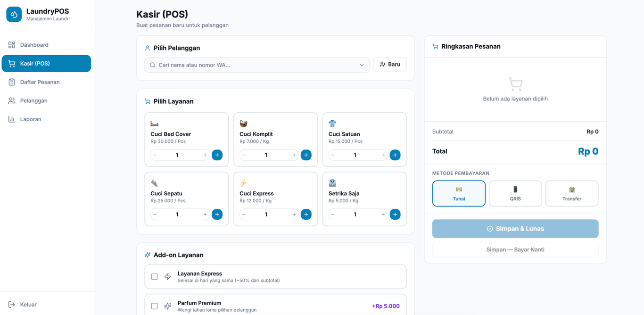Click the Add-on Layanan sparkle icon
The width and height of the screenshot is (644, 315).
(148, 255)
